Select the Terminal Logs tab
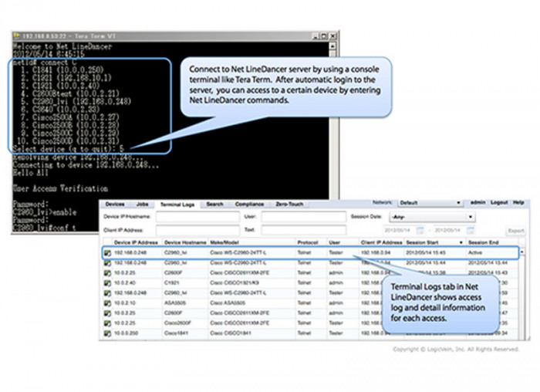This screenshot has width=540, height=392. 177,204
